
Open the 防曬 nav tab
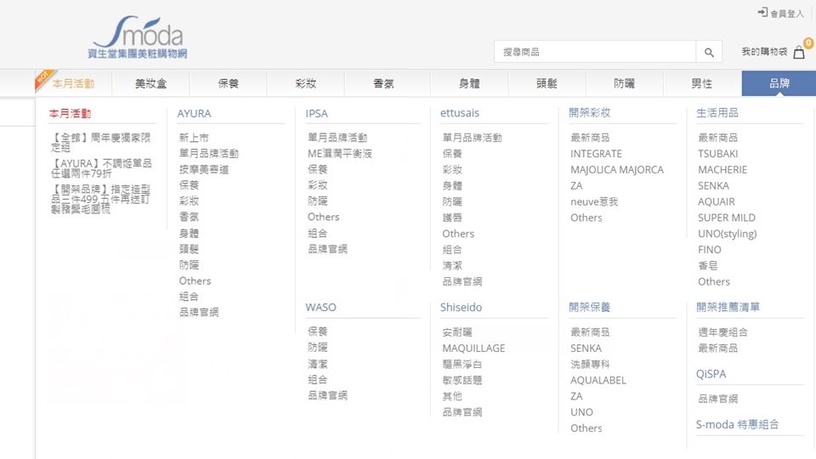click(x=624, y=83)
